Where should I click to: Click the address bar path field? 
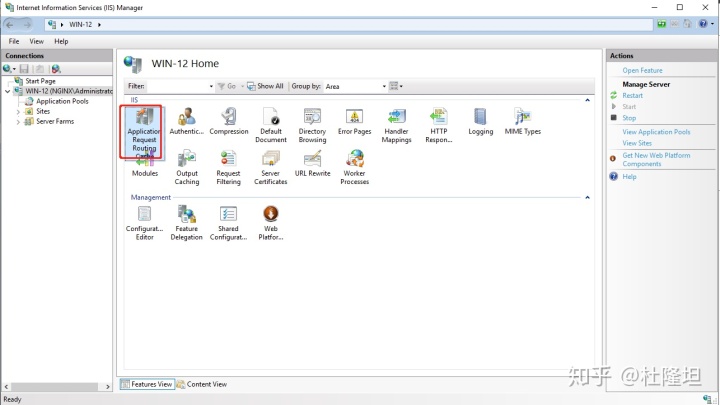tap(349, 24)
